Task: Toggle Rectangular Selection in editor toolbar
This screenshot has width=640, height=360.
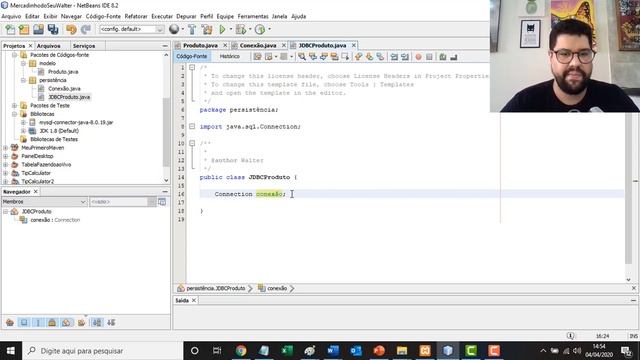Action: coord(345,57)
